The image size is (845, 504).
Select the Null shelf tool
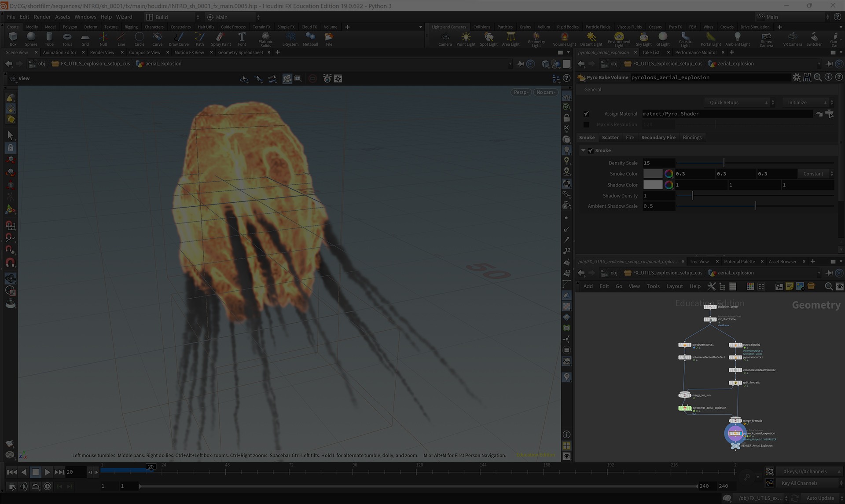[x=103, y=39]
